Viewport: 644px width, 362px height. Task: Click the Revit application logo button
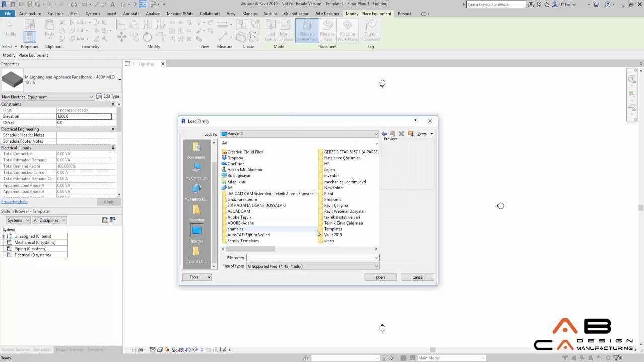5,4
